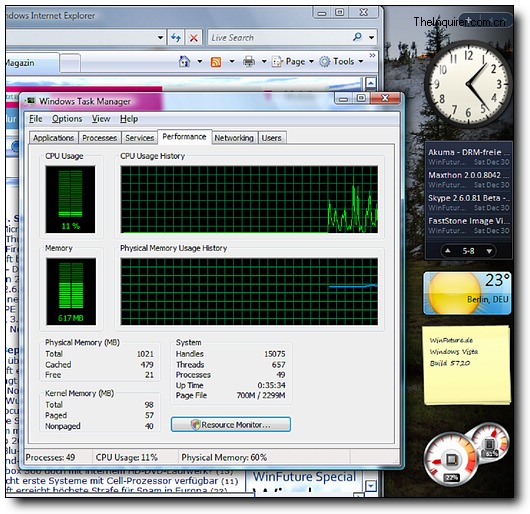The height and width of the screenshot is (514, 530).
Task: Open the Maxthon 2.0.0.8042 feed headline
Action: click(468, 175)
